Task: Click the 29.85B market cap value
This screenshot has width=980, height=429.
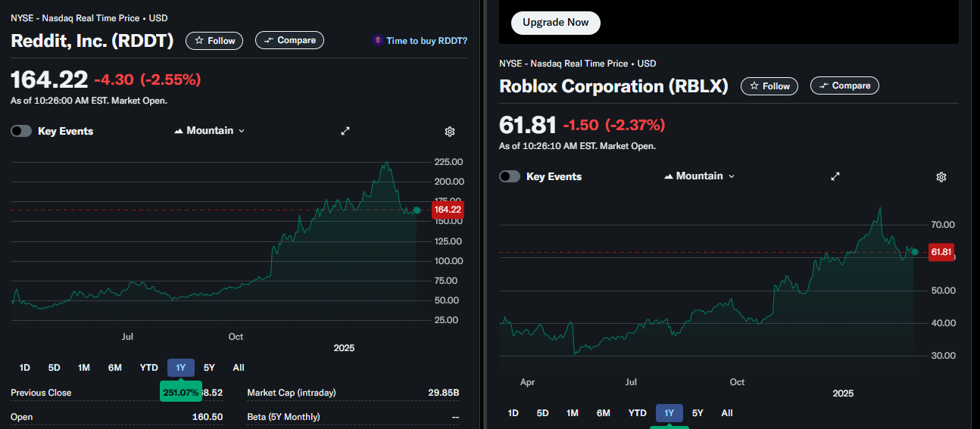Action: (444, 393)
